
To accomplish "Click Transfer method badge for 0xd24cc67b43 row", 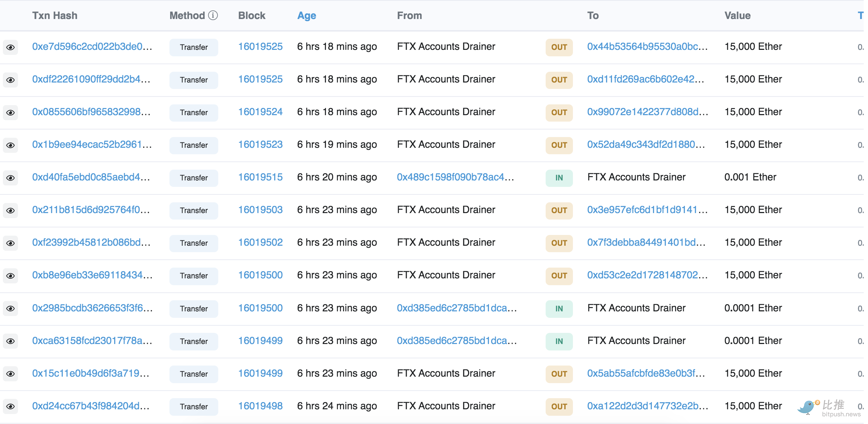I will coord(194,407).
